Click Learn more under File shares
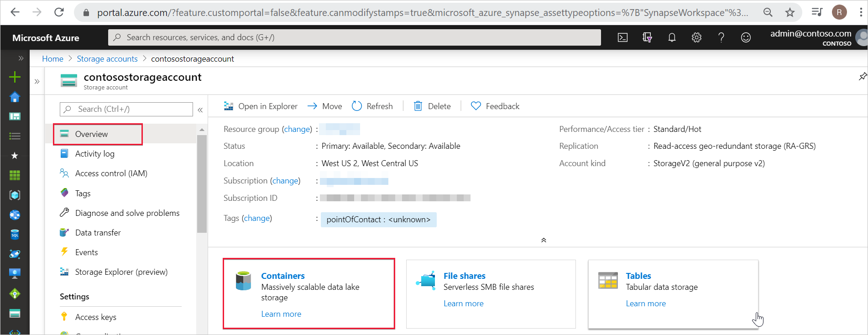Screen dimensions: 868x335 coord(464,304)
